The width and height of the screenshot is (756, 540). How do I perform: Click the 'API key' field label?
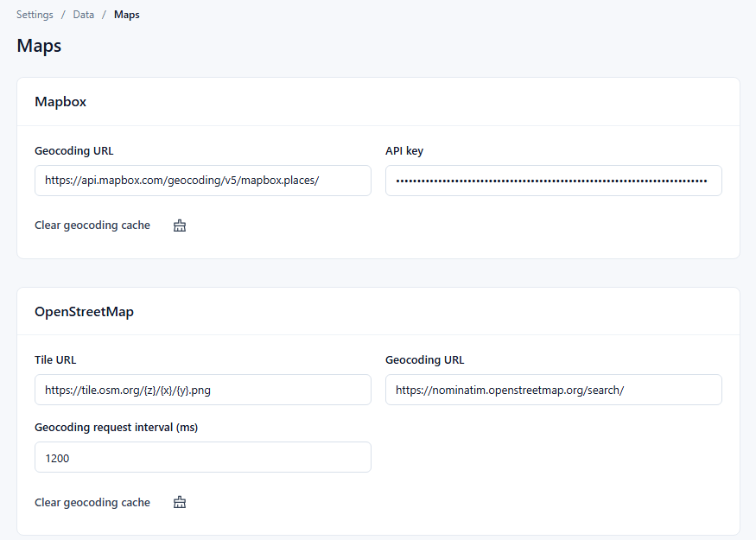pyautogui.click(x=404, y=151)
